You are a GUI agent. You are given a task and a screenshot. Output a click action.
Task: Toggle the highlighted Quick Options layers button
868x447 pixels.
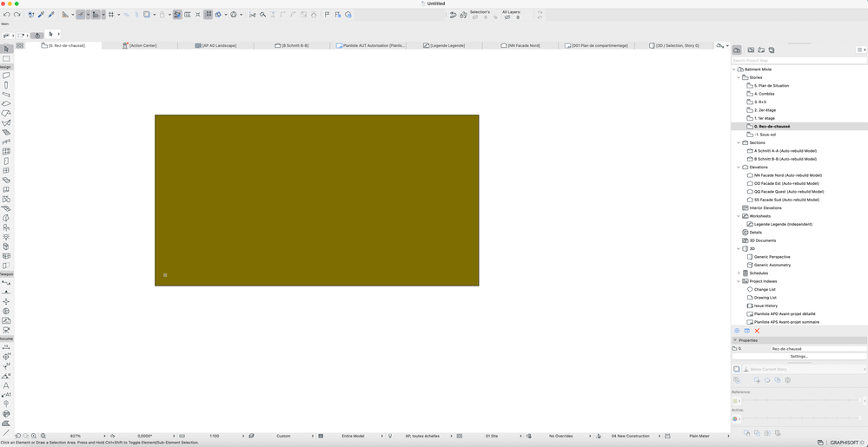pos(177,15)
